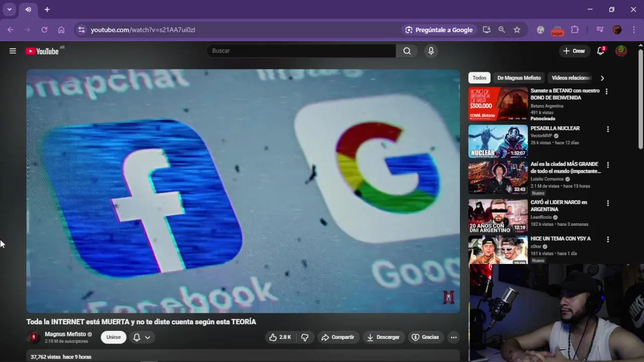Open options for CAYÓ el LIDER NARCO

pos(608,203)
